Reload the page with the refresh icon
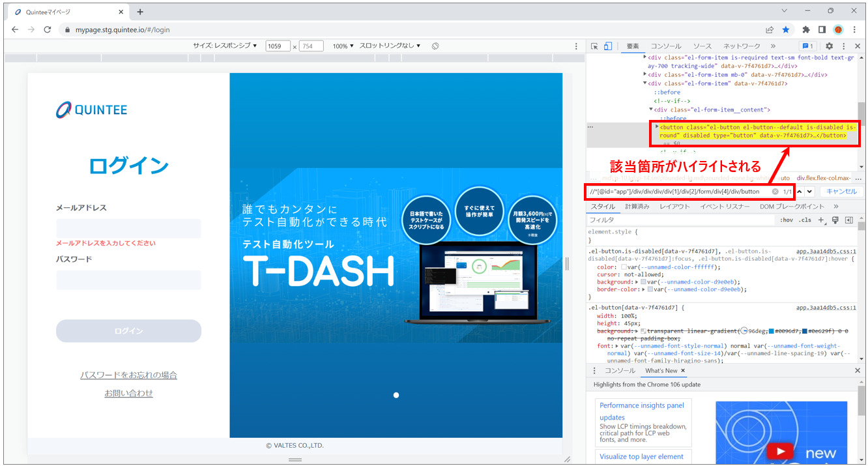 [x=48, y=29]
